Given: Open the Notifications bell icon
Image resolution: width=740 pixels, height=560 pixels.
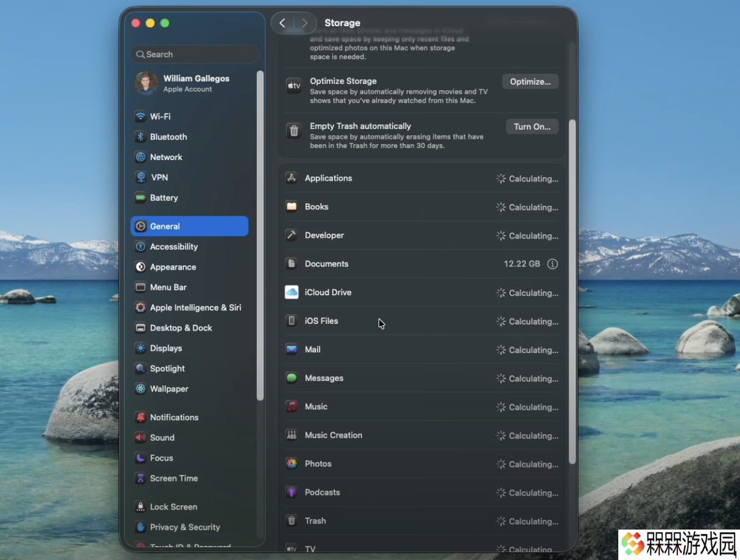Looking at the screenshot, I should (x=141, y=417).
